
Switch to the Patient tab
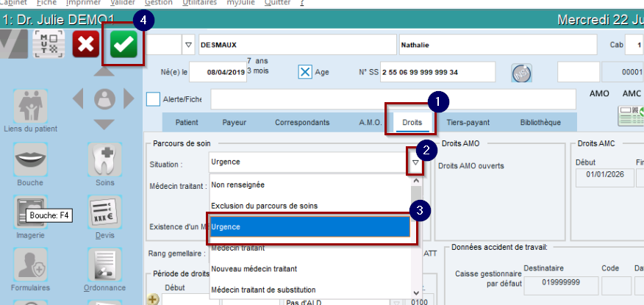tap(187, 122)
